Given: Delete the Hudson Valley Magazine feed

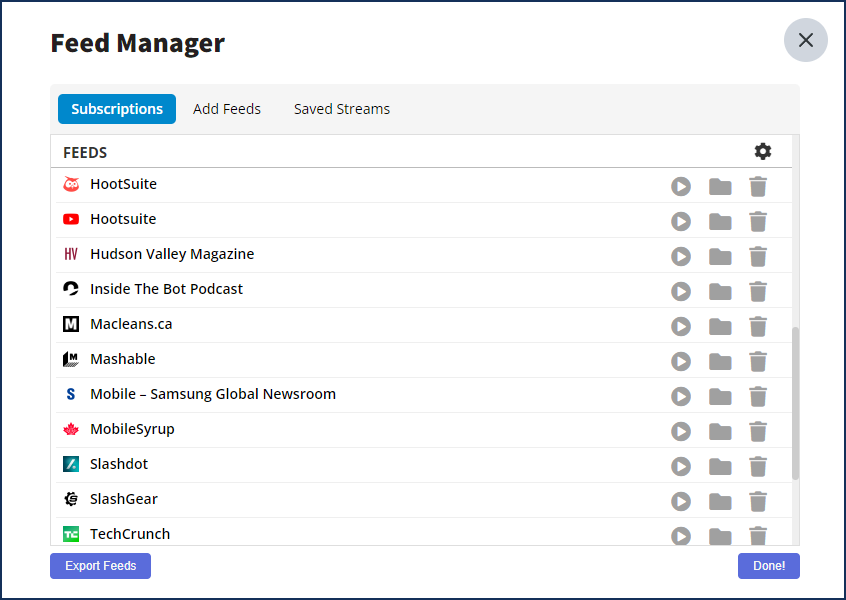Looking at the screenshot, I should coord(758,256).
